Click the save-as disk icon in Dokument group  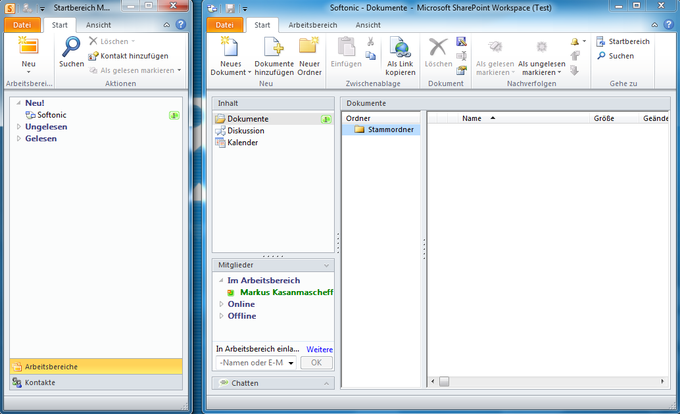click(461, 42)
